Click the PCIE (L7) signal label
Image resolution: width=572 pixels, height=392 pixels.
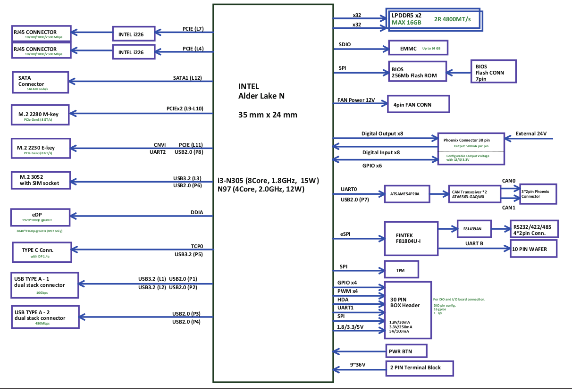click(x=193, y=29)
